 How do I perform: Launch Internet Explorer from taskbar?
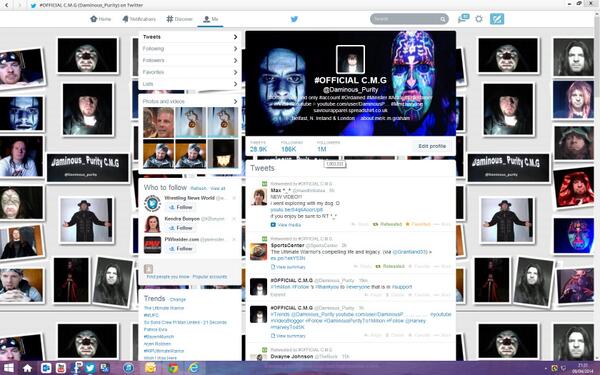(x=194, y=368)
